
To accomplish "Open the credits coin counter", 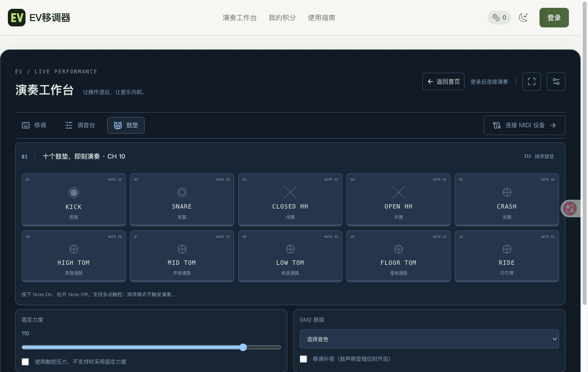I will click(499, 18).
